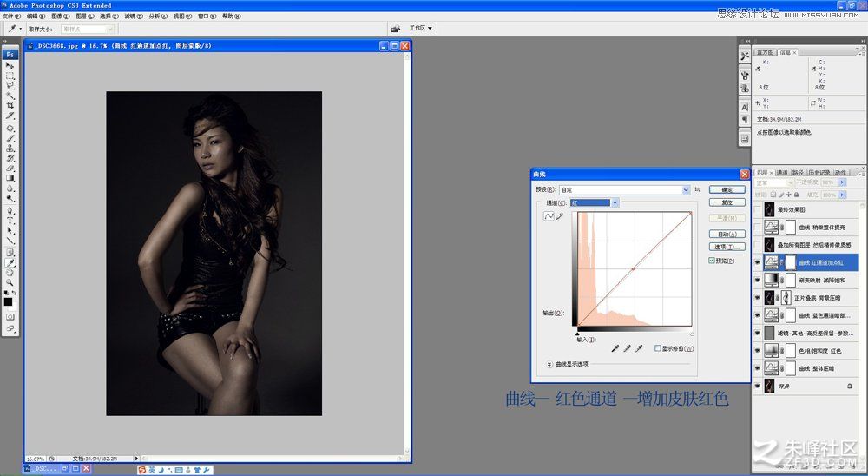Click the foreground color swatch
868x476 pixels.
(8, 302)
